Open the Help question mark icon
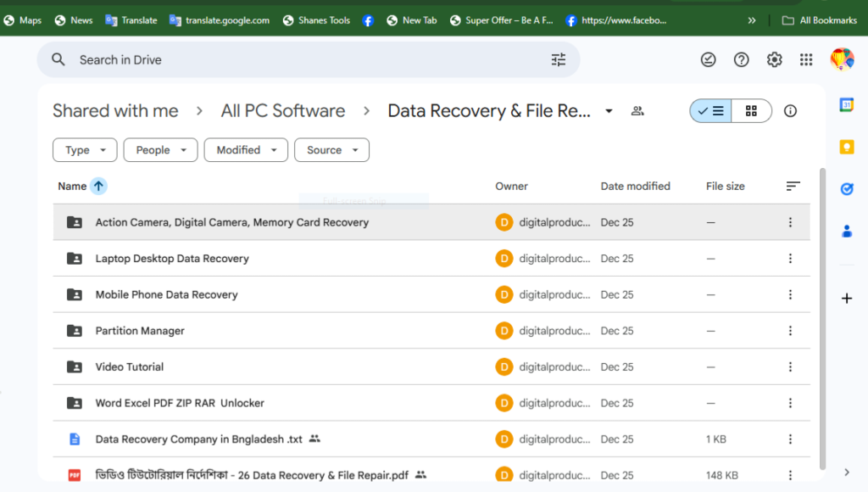 (x=742, y=59)
